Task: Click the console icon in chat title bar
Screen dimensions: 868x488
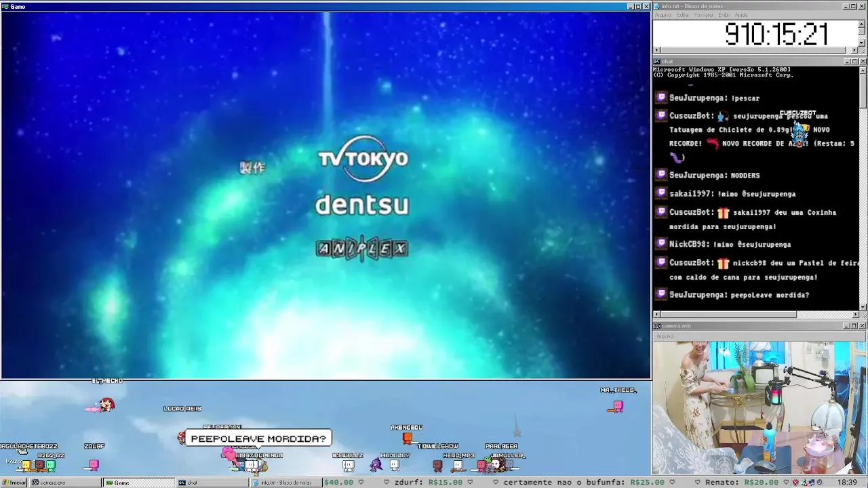Action: click(657, 62)
